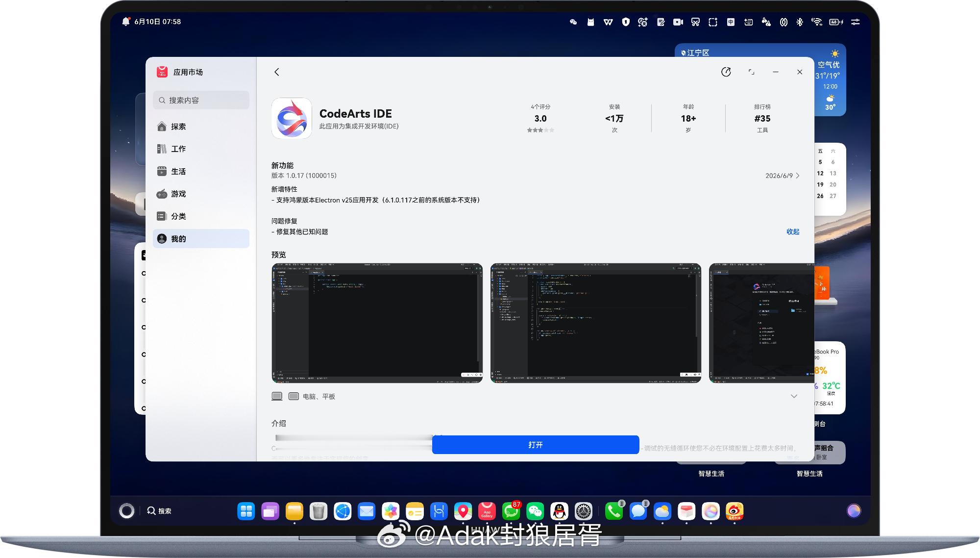Open the second preview screenshot
Screen dimensions: 980x558
coord(595,323)
